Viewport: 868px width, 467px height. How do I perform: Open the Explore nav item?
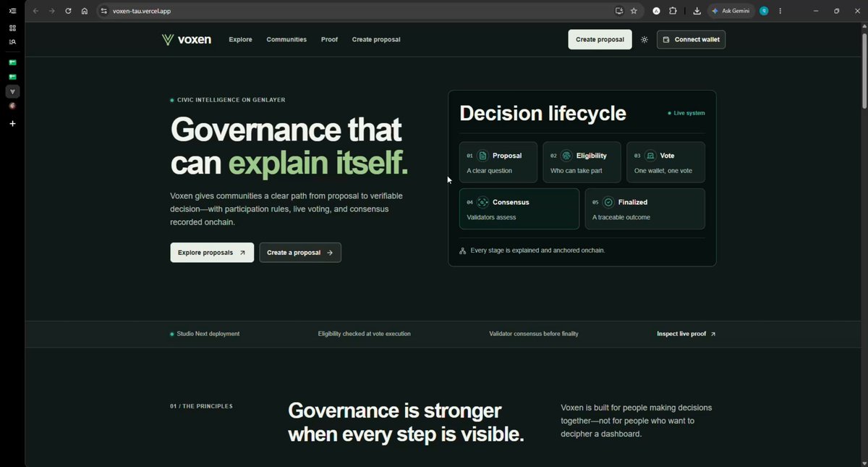pyautogui.click(x=240, y=40)
